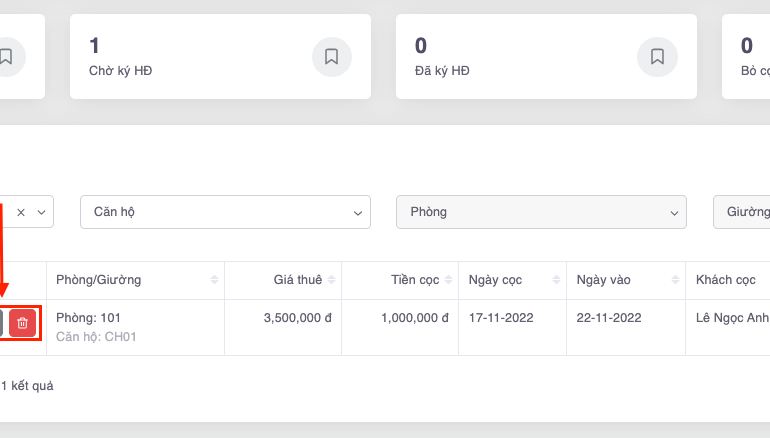This screenshot has width=770, height=438.
Task: Sort by Phòng/Giường column sort icon
Action: click(x=214, y=280)
